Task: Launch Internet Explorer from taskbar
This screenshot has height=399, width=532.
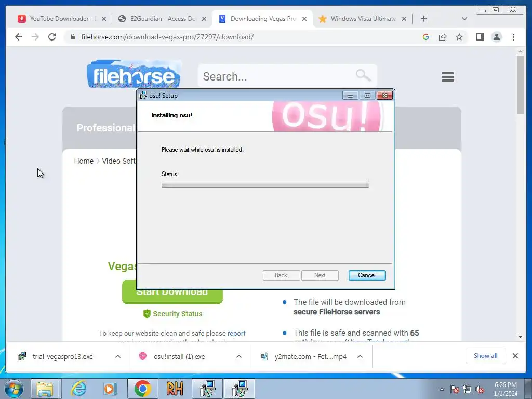Action: 79,389
